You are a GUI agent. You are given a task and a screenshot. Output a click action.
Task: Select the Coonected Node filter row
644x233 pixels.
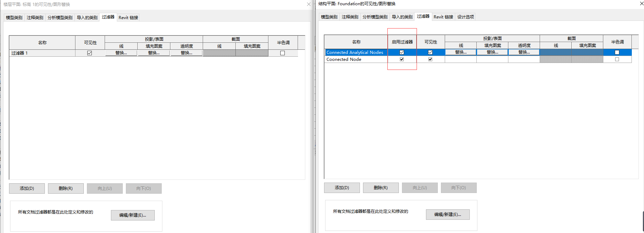point(356,59)
